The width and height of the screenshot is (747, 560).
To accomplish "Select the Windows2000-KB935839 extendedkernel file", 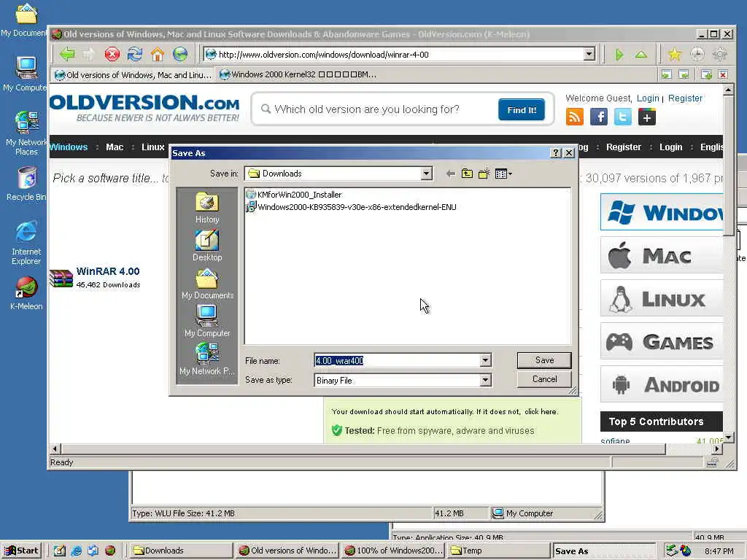I will [x=351, y=206].
